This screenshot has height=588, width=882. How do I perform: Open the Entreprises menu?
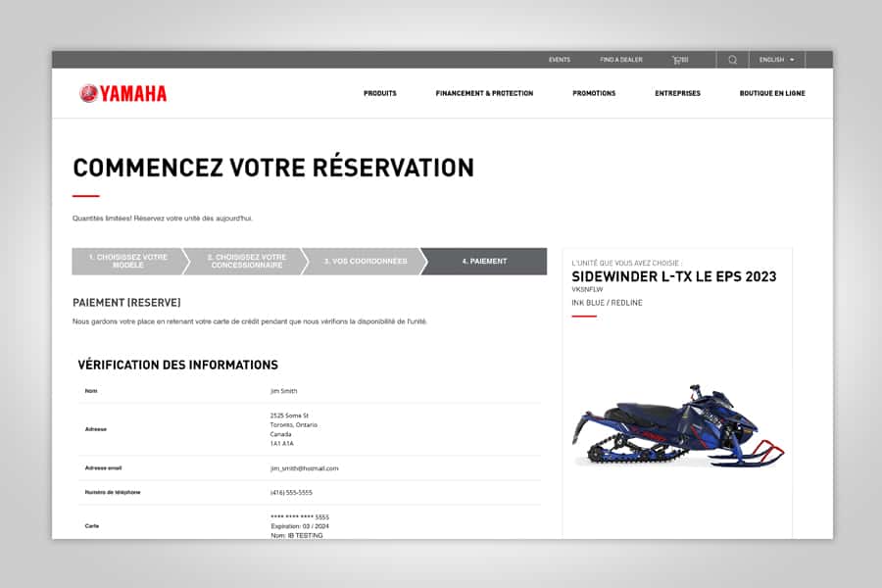click(678, 93)
